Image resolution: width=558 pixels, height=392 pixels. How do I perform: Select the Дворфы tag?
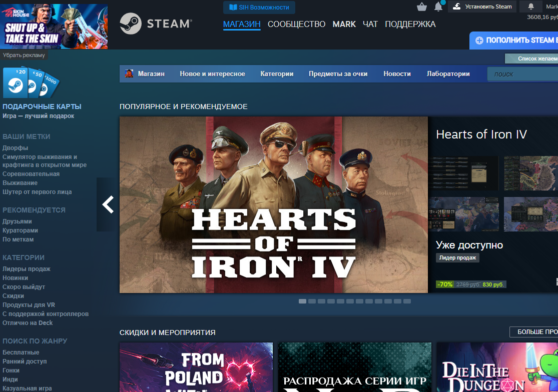(x=16, y=148)
